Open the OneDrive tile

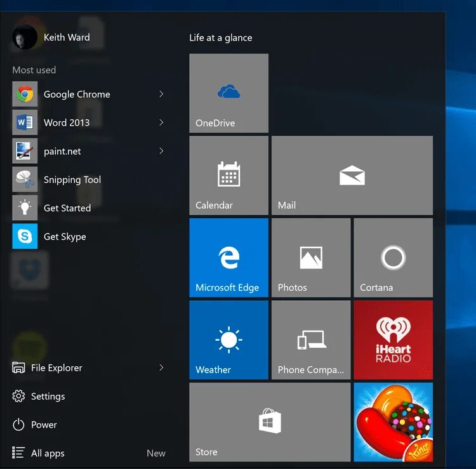coord(228,93)
